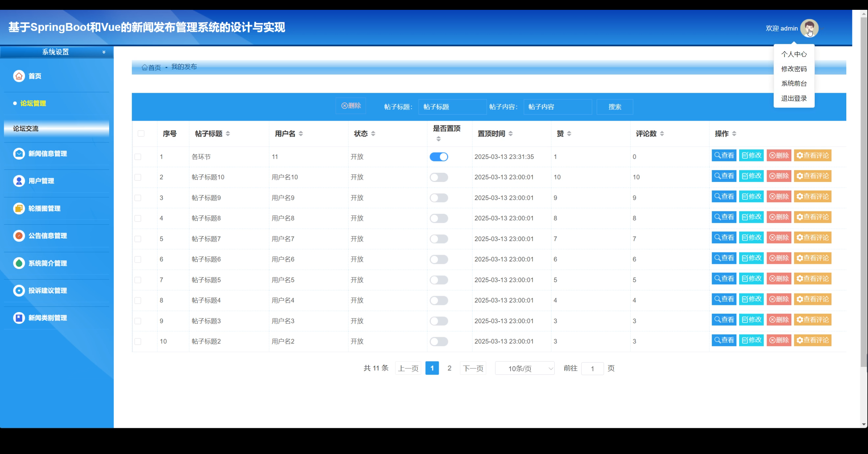
Task: Click the 用户管理 person icon
Action: (19, 181)
